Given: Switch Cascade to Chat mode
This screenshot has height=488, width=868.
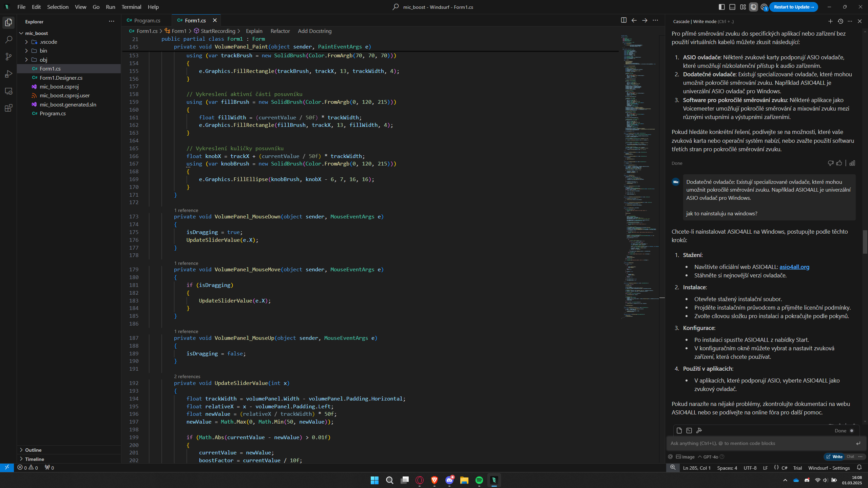Looking at the screenshot, I should click(850, 456).
